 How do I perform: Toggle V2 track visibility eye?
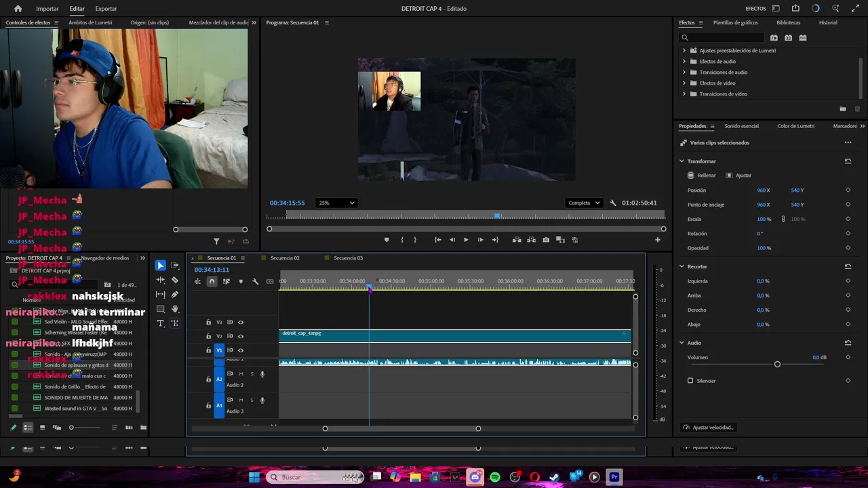tap(241, 336)
